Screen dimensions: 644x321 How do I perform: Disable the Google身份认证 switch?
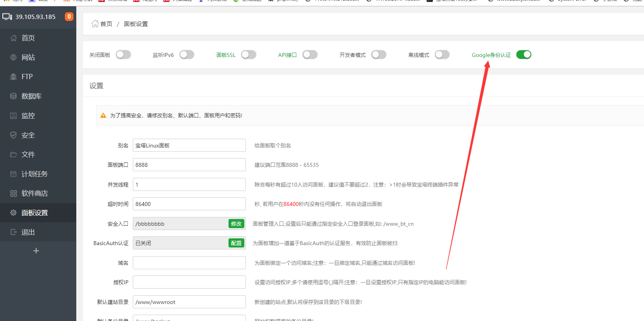(x=524, y=55)
